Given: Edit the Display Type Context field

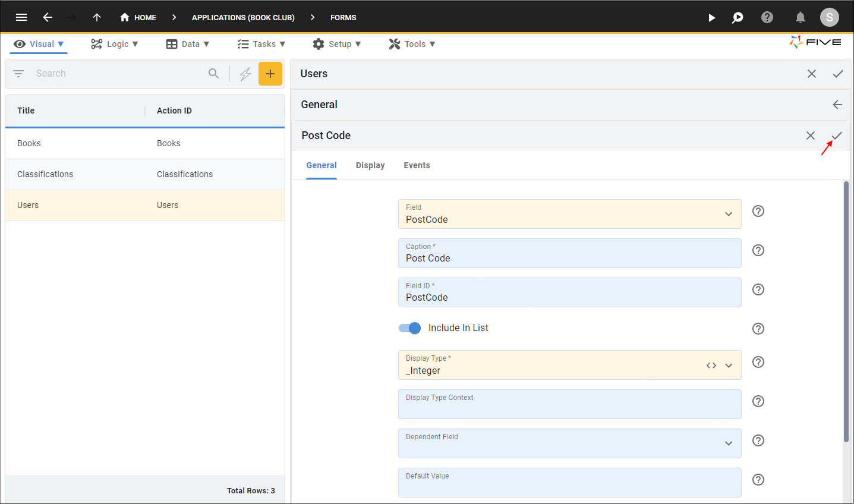Looking at the screenshot, I should pos(570,404).
